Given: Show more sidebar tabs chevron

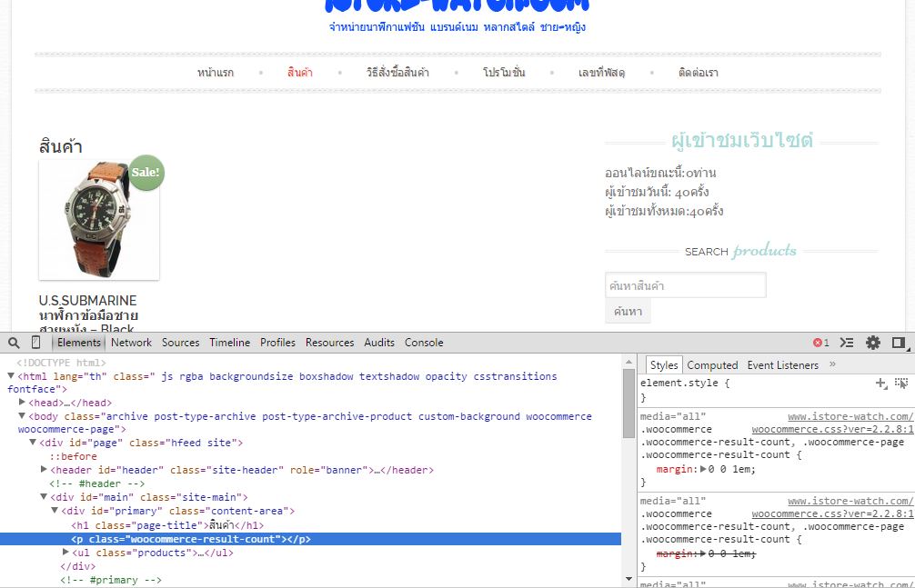Looking at the screenshot, I should coord(832,364).
